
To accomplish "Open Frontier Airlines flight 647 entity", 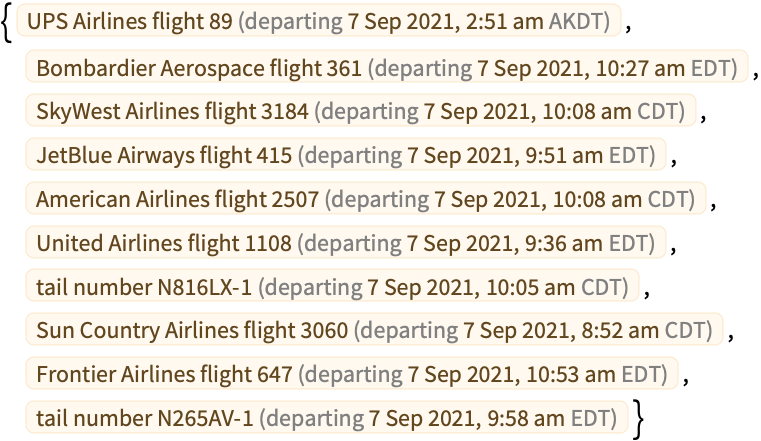I will point(352,373).
